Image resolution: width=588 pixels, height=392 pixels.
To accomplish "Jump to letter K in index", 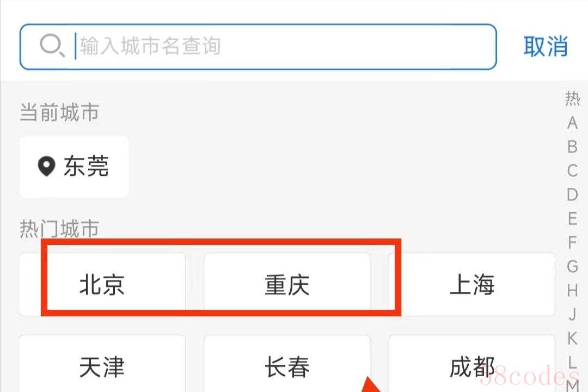I will pos(573,338).
